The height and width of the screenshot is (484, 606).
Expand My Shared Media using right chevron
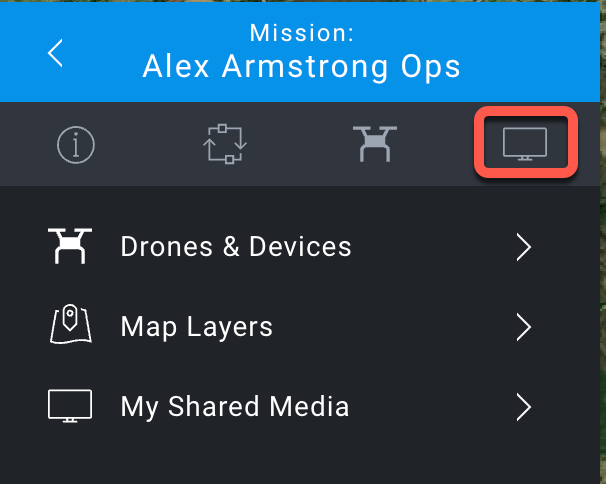(x=524, y=407)
